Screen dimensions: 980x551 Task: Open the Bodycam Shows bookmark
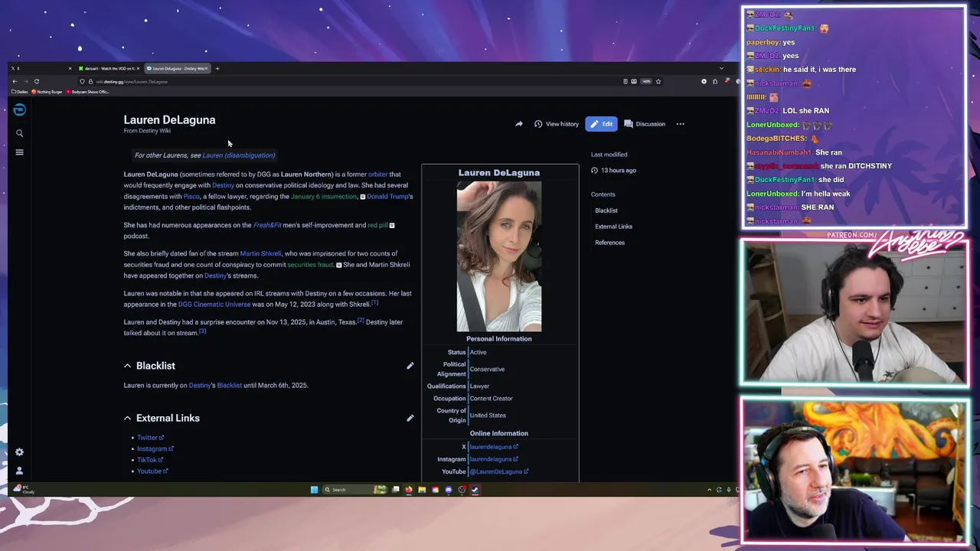88,92
